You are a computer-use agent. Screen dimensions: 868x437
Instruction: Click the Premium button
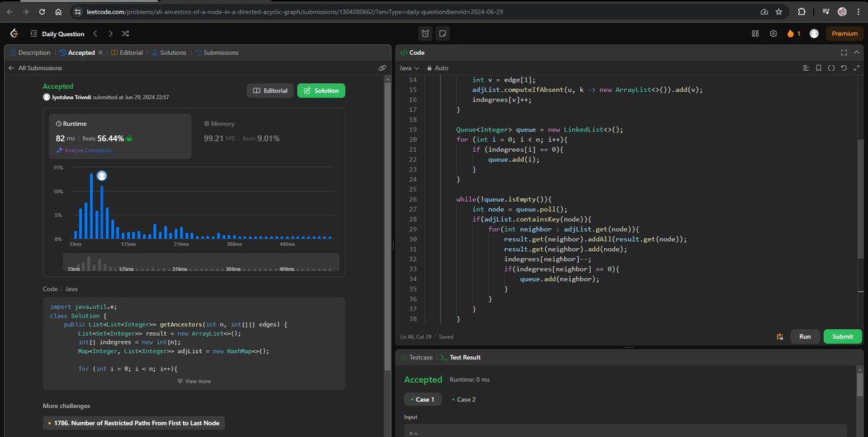point(844,33)
